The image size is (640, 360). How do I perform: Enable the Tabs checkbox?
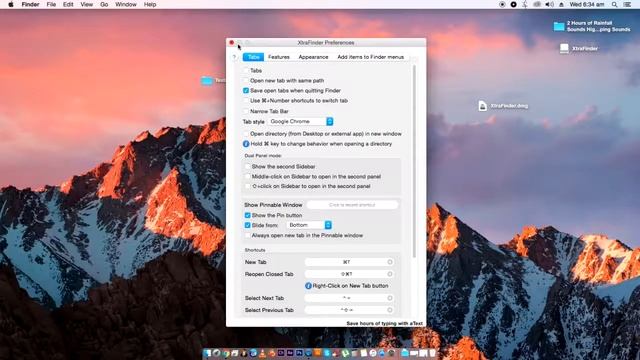coord(246,71)
